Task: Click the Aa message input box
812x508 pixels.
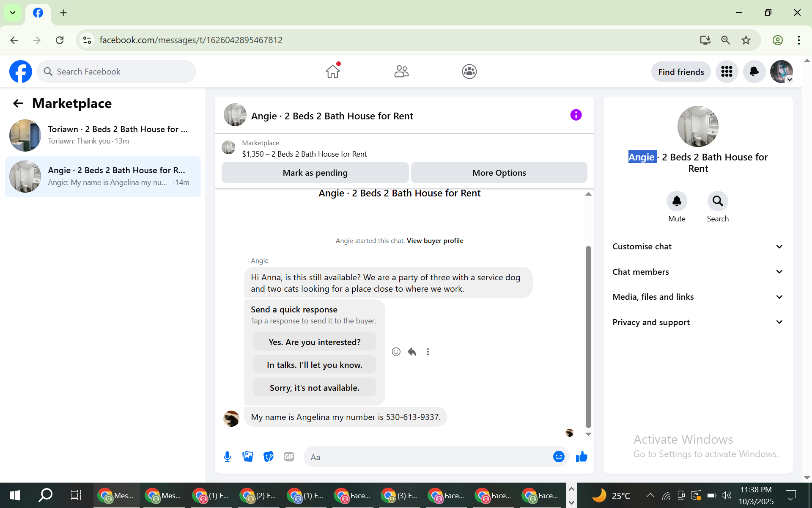Action: coord(427,457)
